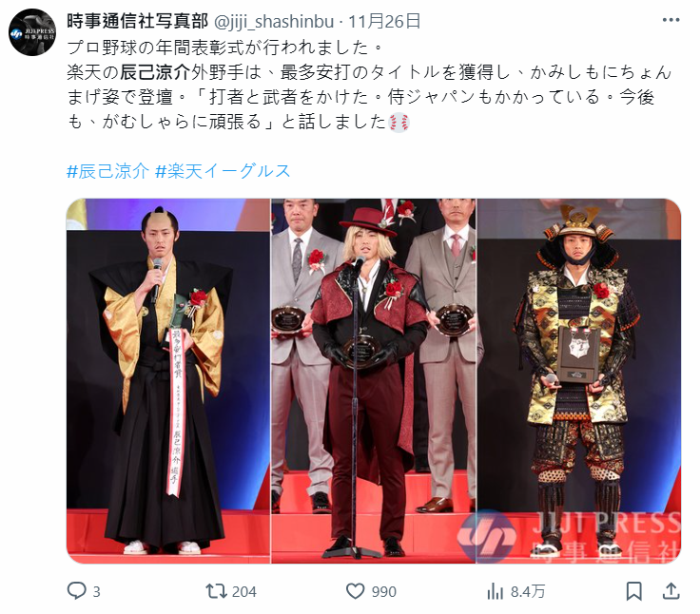Click the #辰己涼介 hashtag
Image resolution: width=700 pixels, height=614 pixels.
[x=107, y=171]
